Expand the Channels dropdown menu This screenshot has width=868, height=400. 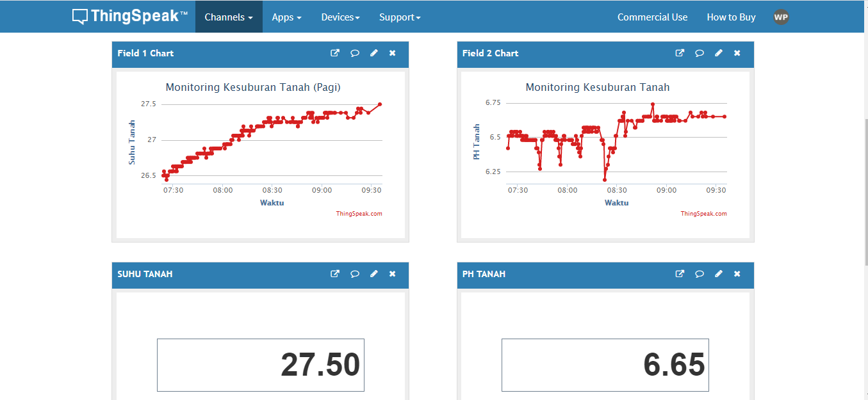tap(229, 17)
